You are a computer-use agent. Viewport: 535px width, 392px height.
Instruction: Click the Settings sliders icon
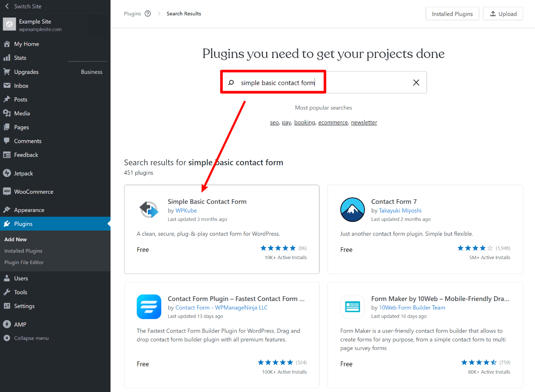7,306
